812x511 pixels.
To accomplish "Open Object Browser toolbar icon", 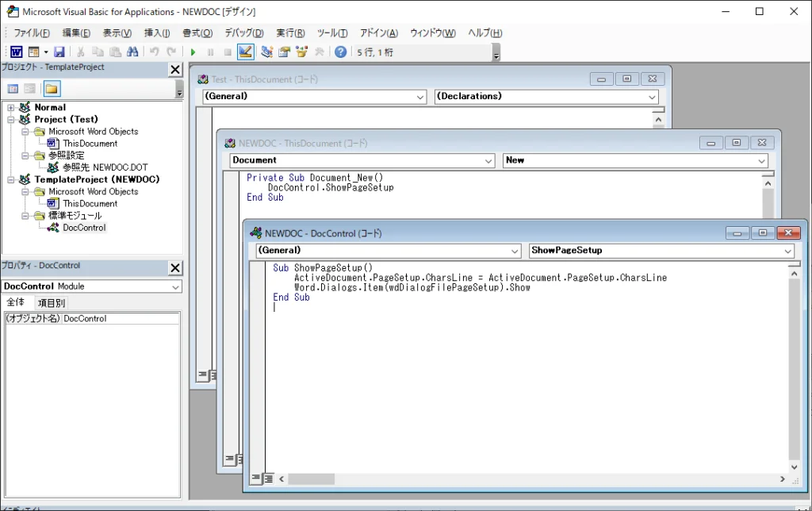I will coord(301,52).
